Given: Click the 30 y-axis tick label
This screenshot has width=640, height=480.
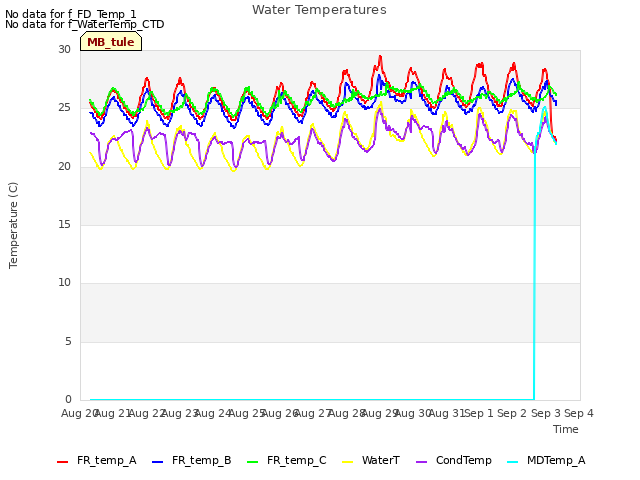Looking at the screenshot, I should (x=64, y=49).
